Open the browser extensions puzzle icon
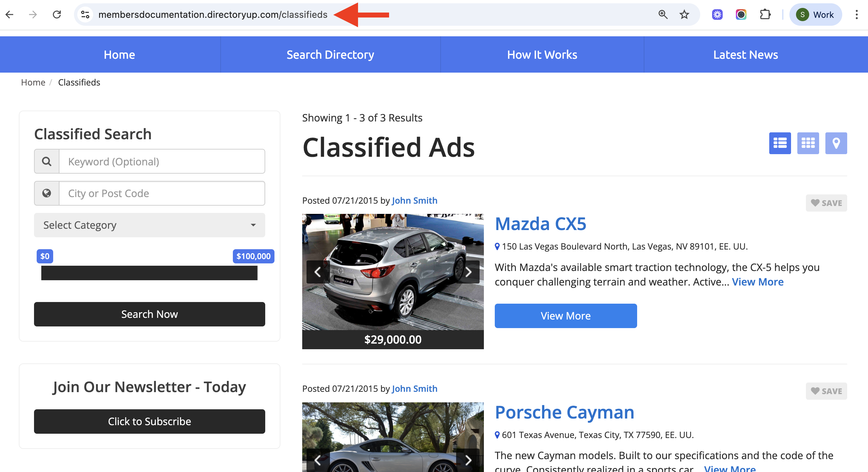 pyautogui.click(x=765, y=15)
